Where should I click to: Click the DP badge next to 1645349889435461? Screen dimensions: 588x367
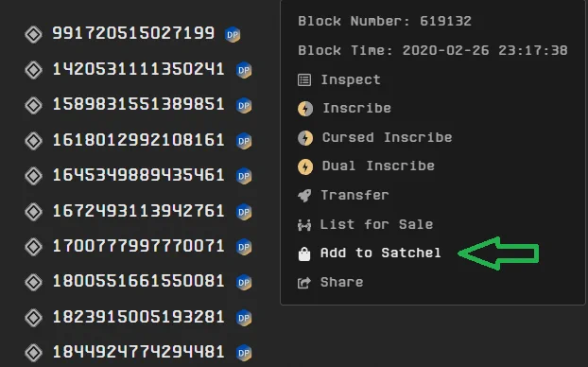point(244,176)
